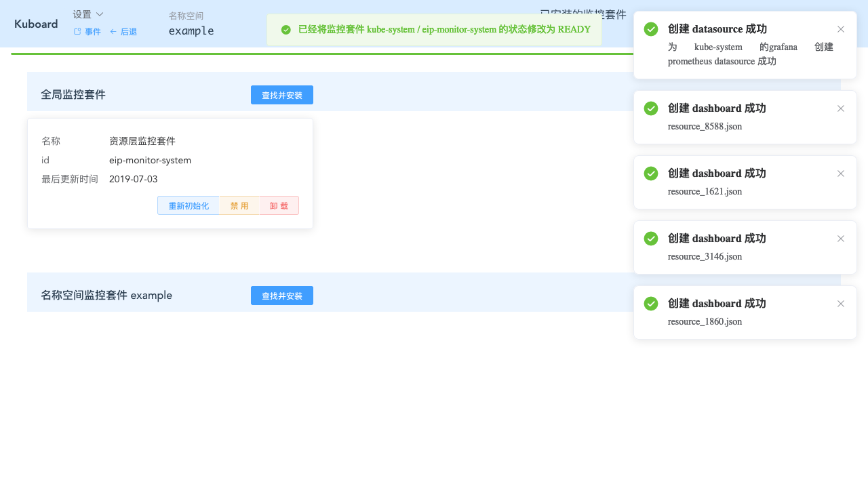Viewport: 868px width, 488px height.
Task: Close the resource_1860.json toast
Action: click(841, 304)
